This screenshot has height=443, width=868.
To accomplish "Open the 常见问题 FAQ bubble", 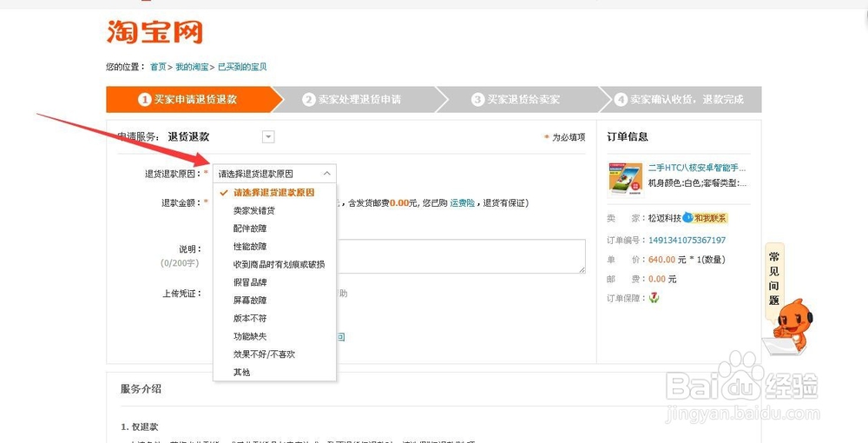I will 774,277.
